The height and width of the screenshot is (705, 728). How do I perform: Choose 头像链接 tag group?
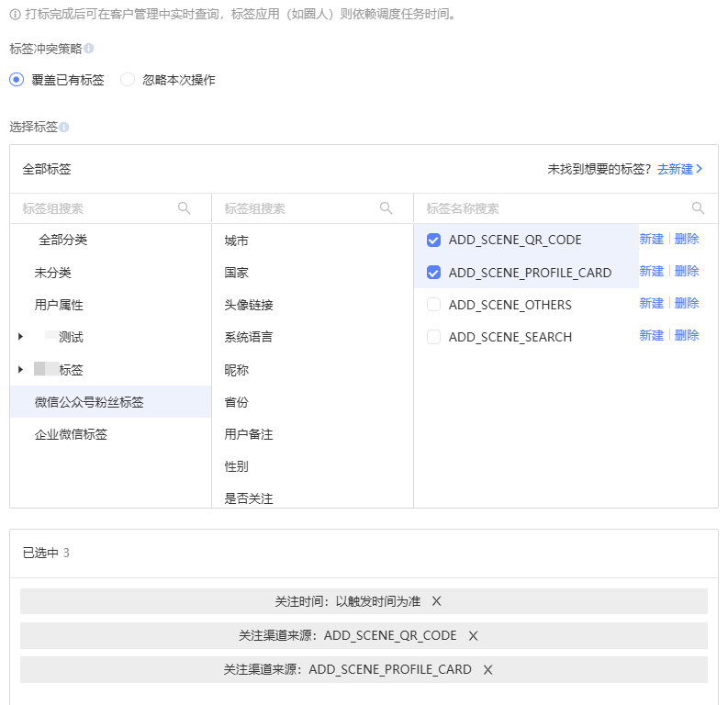249,305
